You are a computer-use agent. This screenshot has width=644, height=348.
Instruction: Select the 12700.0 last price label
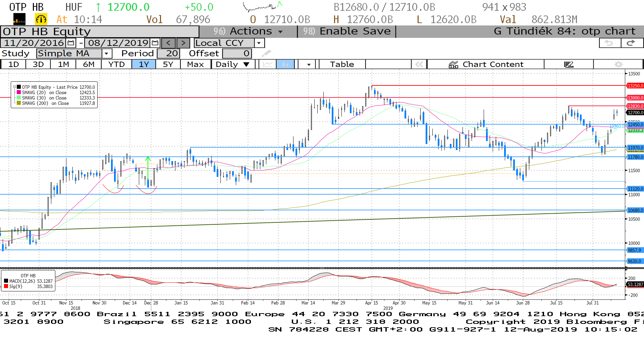tap(635, 113)
